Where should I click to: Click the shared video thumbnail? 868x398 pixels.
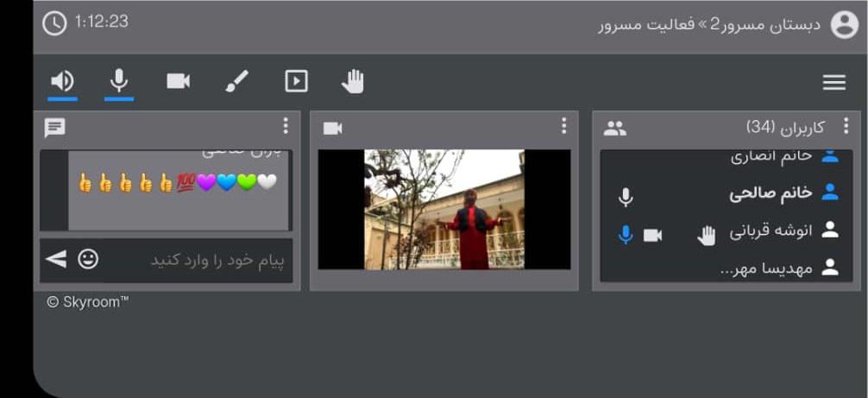click(x=444, y=209)
